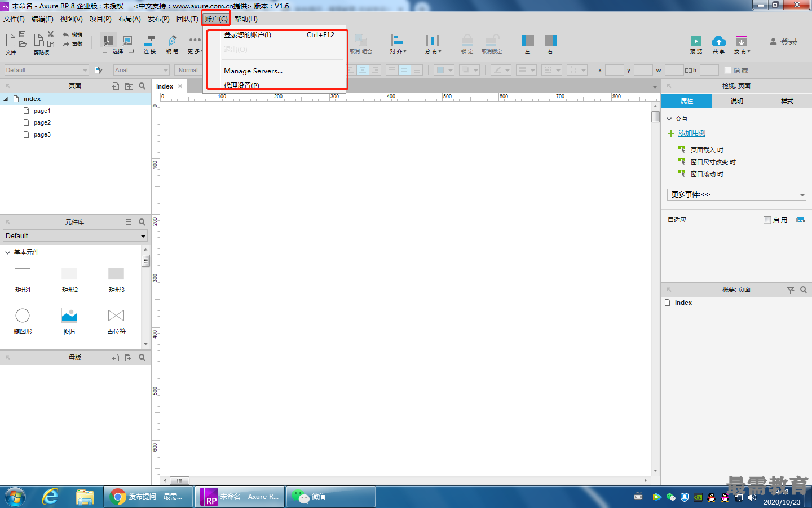Click the filter icon in Outline panel
This screenshot has height=508, width=812.
pos(791,290)
